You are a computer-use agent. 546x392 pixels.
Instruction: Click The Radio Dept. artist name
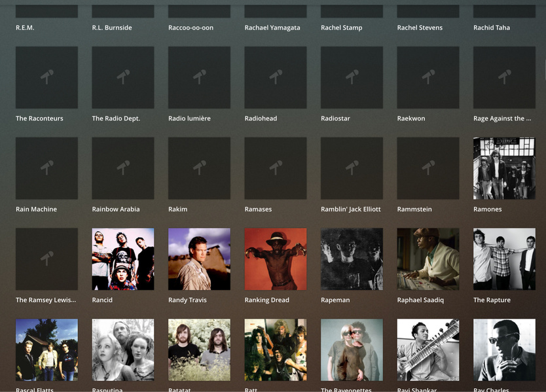[116, 118]
